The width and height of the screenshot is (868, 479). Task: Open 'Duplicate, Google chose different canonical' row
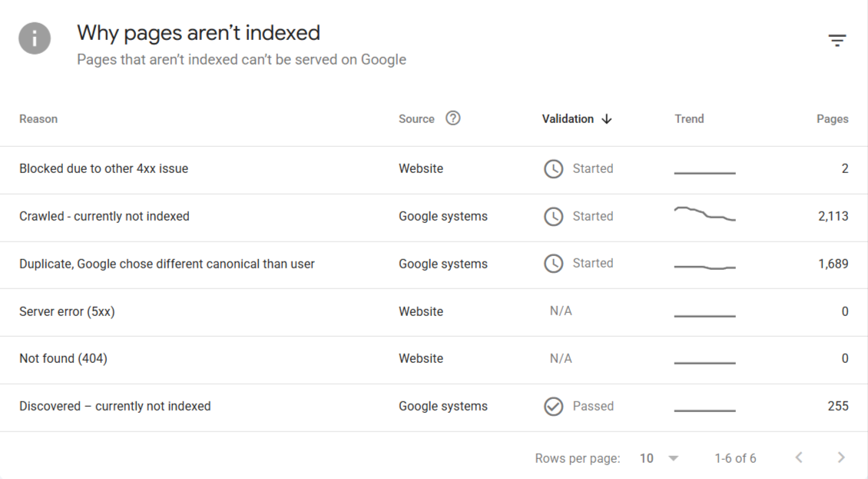pos(434,265)
